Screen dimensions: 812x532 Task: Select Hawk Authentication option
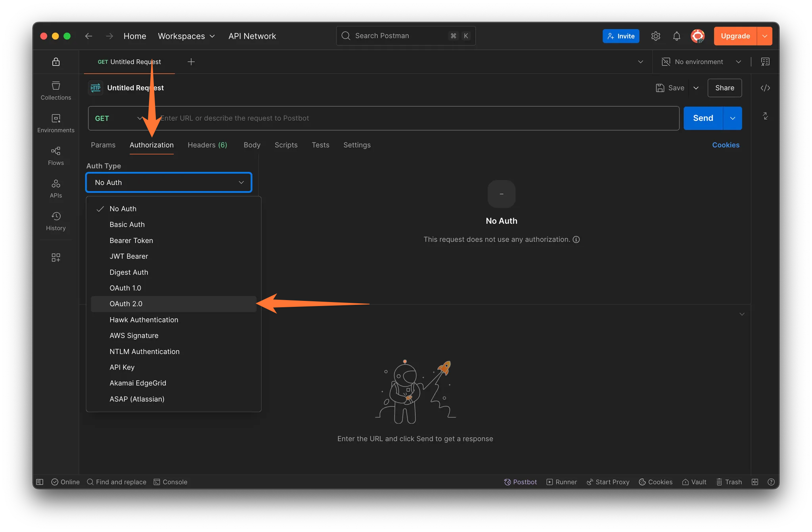tap(174, 320)
